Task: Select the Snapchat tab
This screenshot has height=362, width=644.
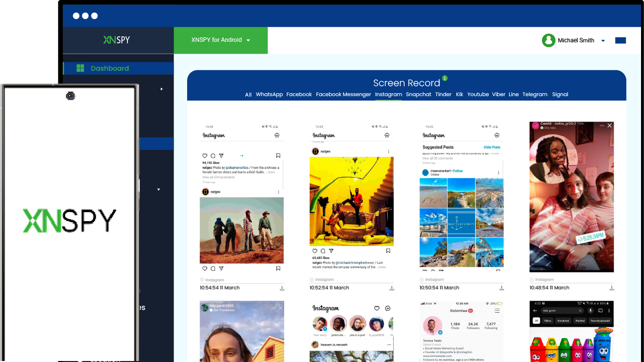Action: [x=418, y=94]
